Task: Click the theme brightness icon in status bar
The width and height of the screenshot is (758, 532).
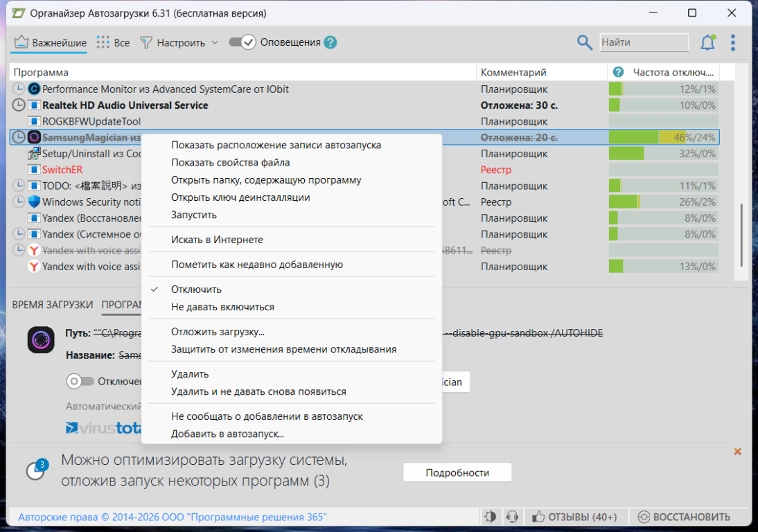Action: point(491,517)
